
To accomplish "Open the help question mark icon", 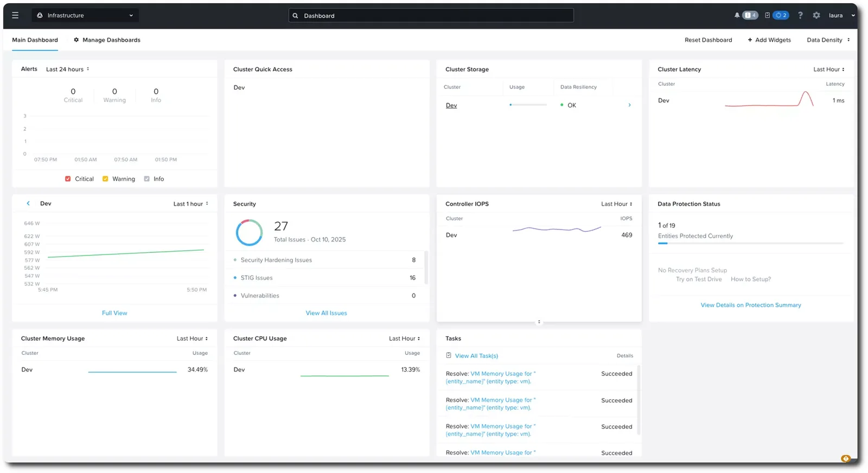I will tap(800, 15).
